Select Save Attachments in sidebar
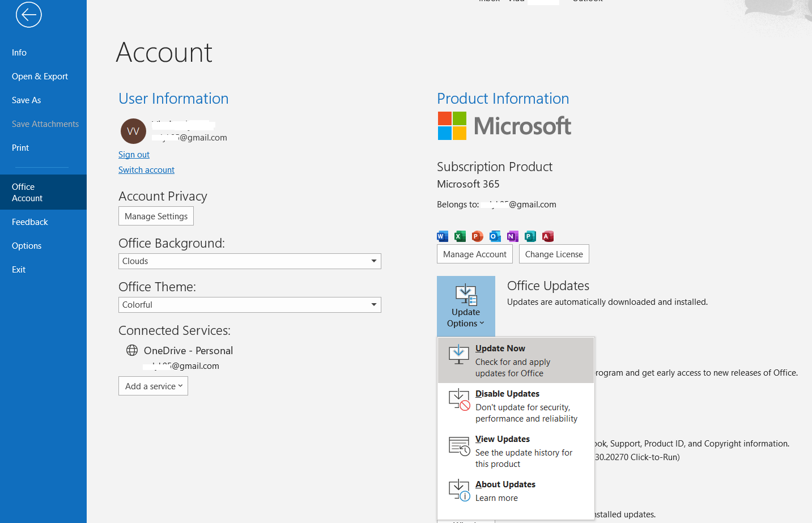 click(43, 124)
